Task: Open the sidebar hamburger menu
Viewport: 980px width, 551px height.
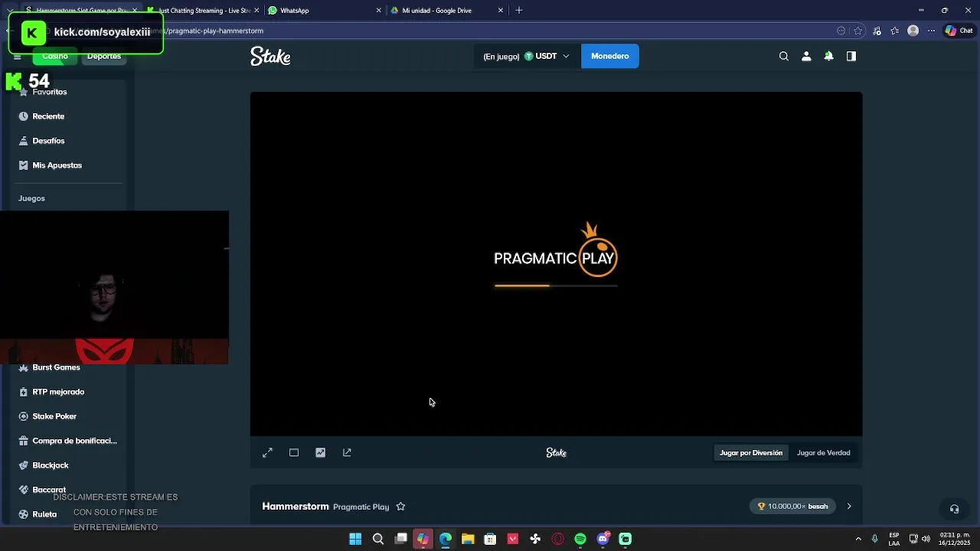Action: [17, 57]
